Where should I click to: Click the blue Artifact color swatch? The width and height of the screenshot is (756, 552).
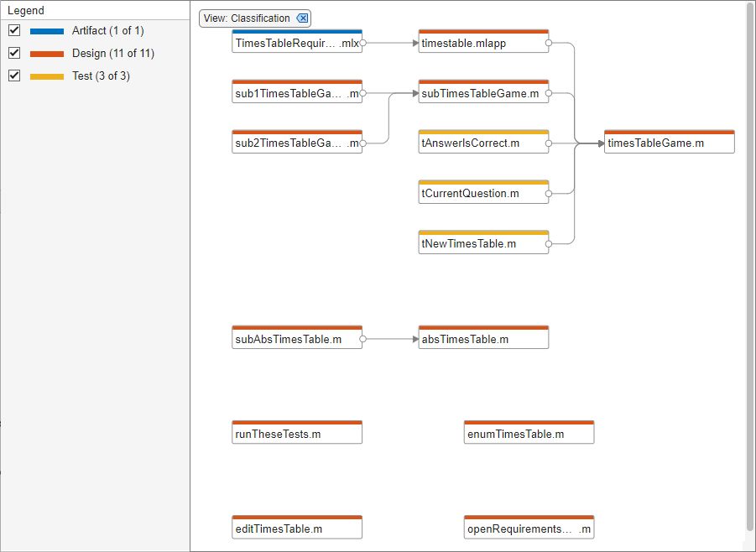point(47,31)
